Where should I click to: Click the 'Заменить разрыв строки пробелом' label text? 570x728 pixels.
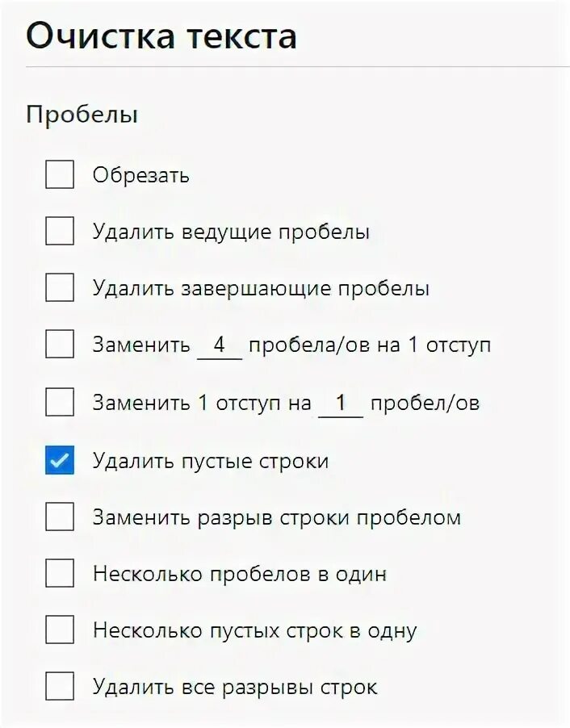(277, 517)
